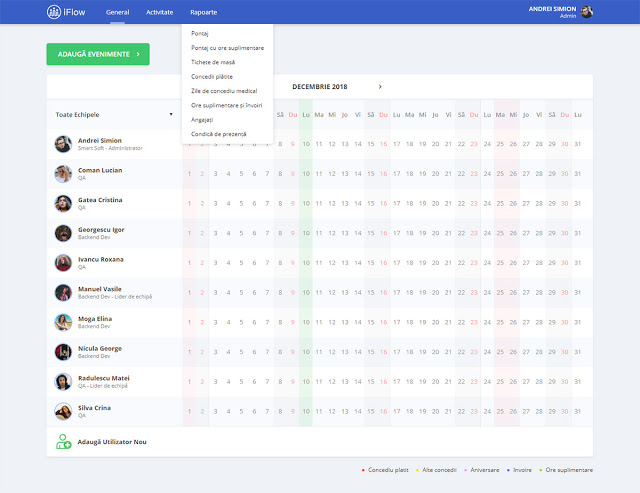Click Coman Lucian's avatar picture
The height and width of the screenshot is (493, 640).
(x=63, y=173)
